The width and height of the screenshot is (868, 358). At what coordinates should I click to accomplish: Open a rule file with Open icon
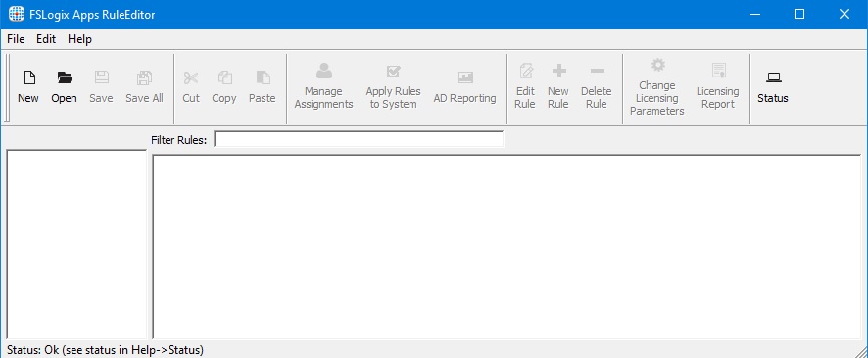[65, 78]
